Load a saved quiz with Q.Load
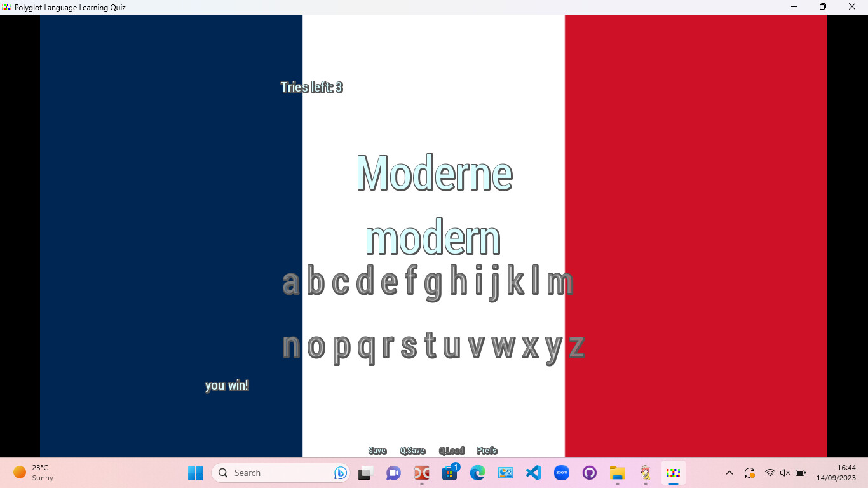Screen dimensions: 868x488 452,450
